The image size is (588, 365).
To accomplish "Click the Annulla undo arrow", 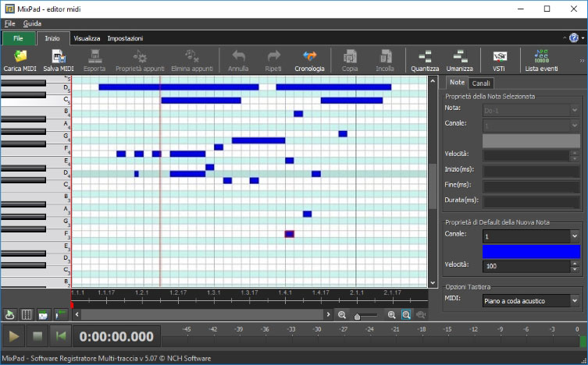I will [238, 56].
